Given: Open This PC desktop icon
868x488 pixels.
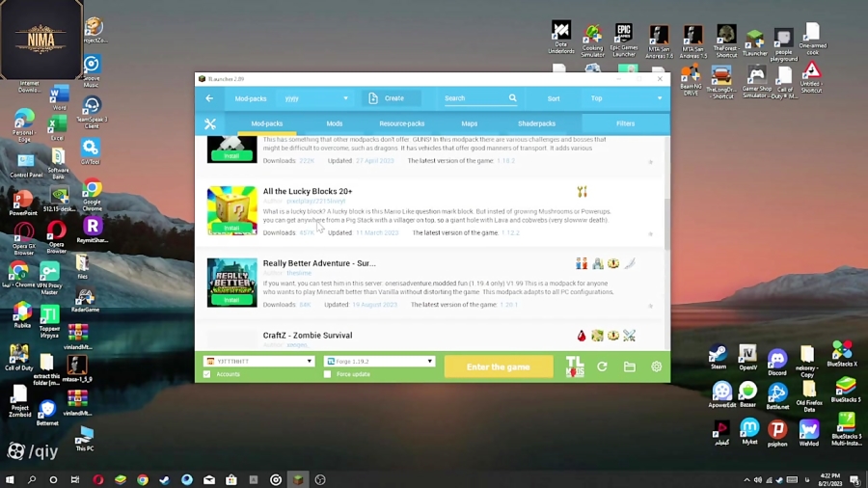Looking at the screenshot, I should (85, 440).
